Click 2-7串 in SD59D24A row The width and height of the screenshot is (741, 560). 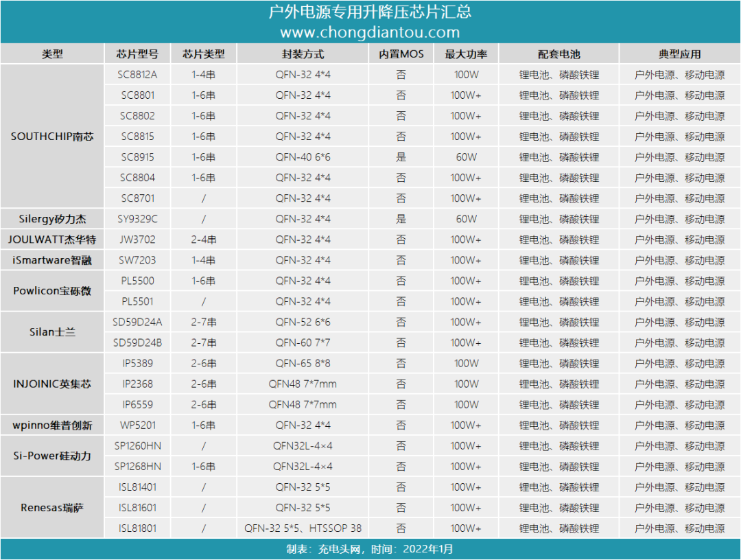[204, 322]
